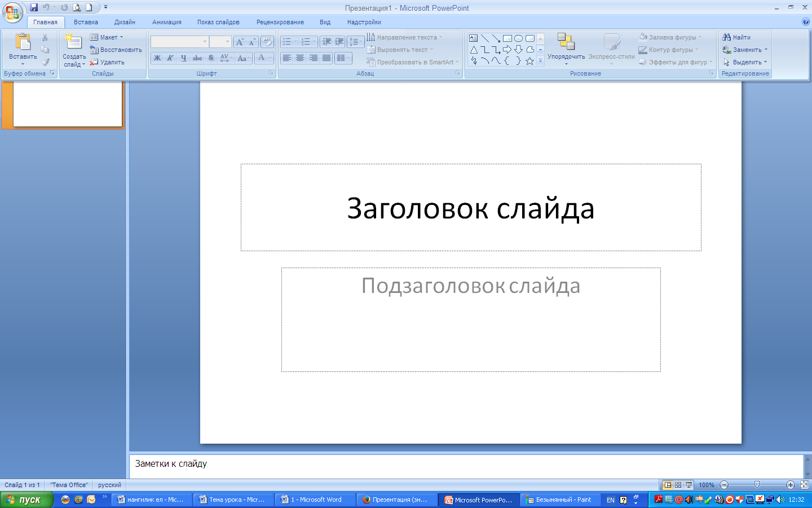Image resolution: width=812 pixels, height=508 pixels.
Task: Click the New Slide icon
Action: pyautogui.click(x=73, y=42)
